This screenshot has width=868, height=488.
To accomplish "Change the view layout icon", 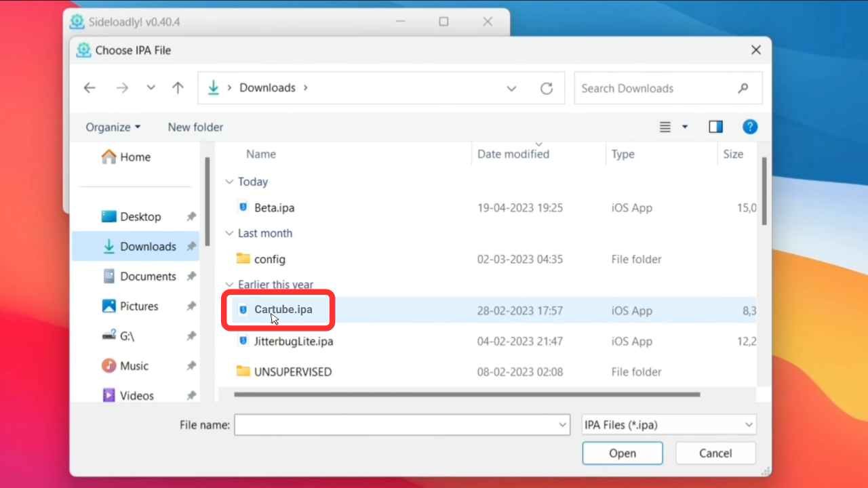I will click(665, 127).
